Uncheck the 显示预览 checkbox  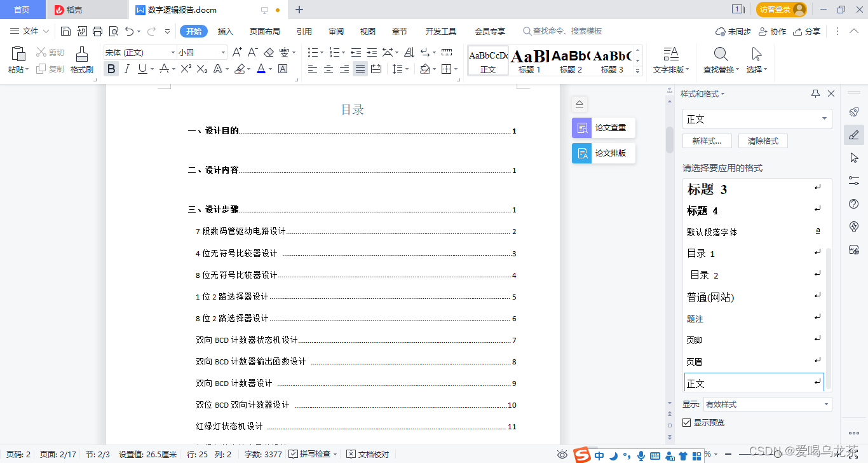[x=686, y=422]
